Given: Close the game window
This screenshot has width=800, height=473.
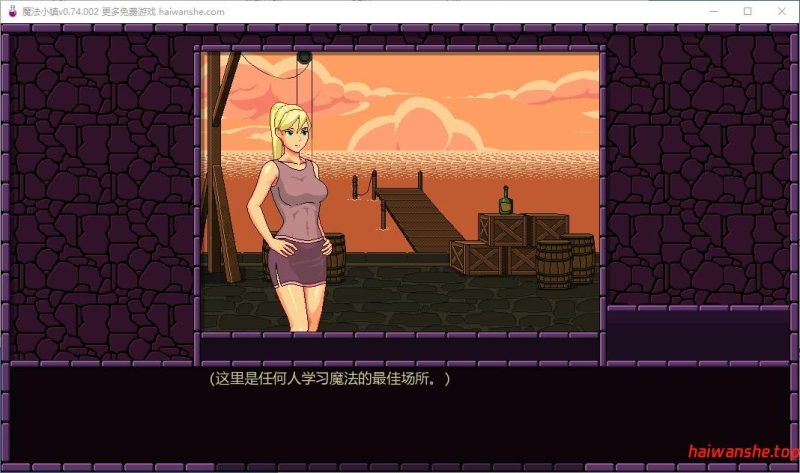Looking at the screenshot, I should [x=782, y=11].
